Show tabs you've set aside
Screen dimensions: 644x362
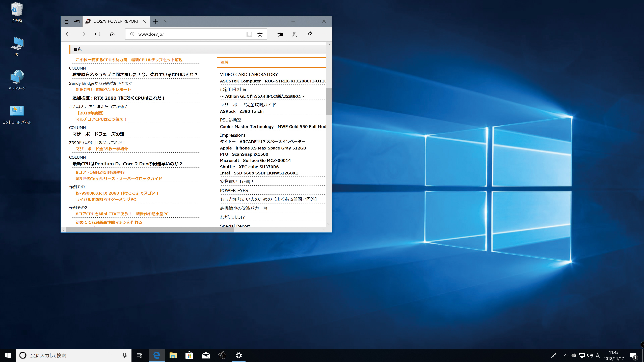(x=66, y=21)
